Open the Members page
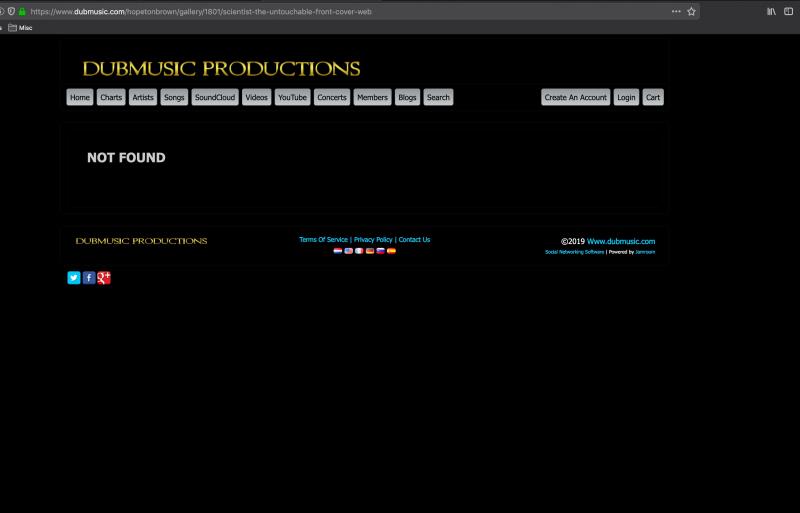The height and width of the screenshot is (513, 800). pyautogui.click(x=372, y=97)
